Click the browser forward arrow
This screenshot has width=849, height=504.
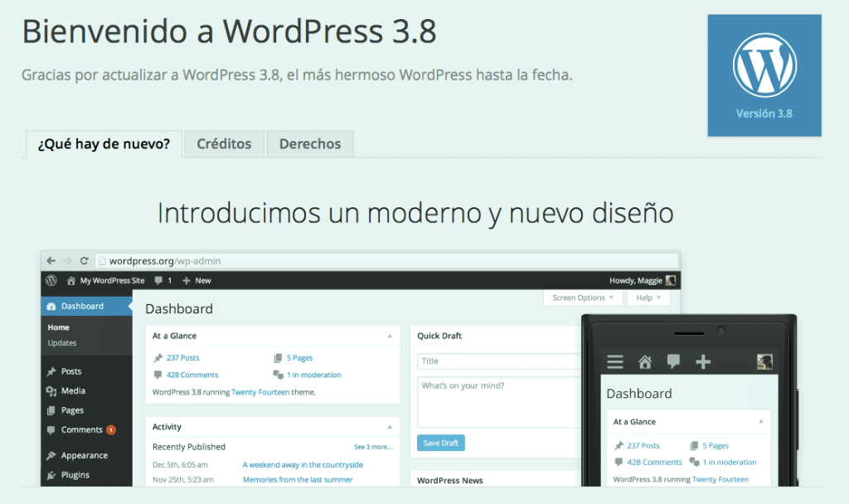pyautogui.click(x=67, y=260)
